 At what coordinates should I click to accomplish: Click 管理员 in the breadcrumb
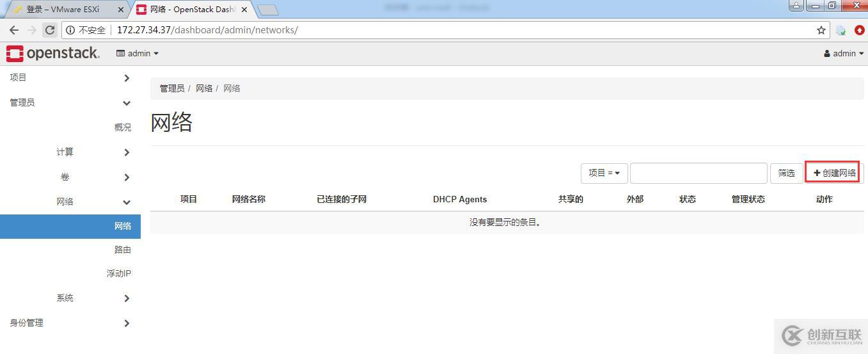point(172,88)
